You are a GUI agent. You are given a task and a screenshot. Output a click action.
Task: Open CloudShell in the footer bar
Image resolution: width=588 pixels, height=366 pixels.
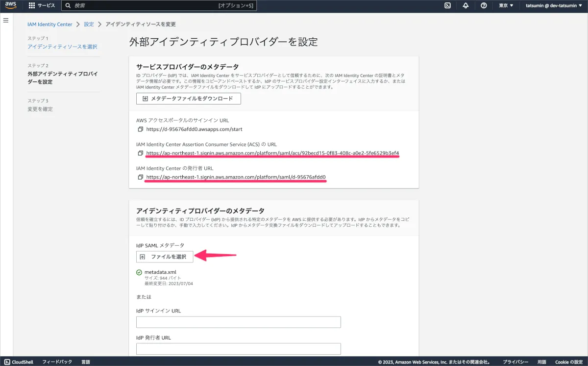[x=19, y=362]
